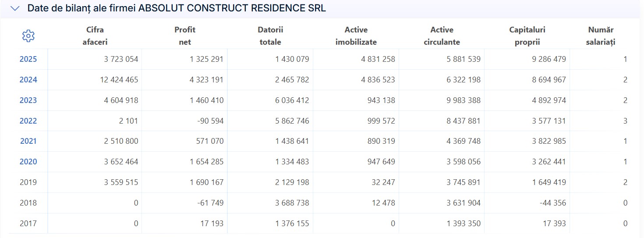Select the 2019 equity value 1 649 419
644x238 pixels.
tap(549, 182)
